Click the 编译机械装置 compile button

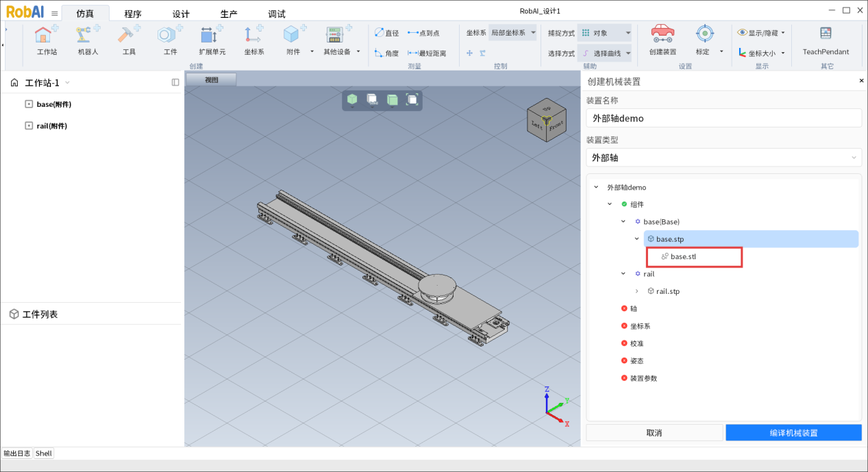793,433
